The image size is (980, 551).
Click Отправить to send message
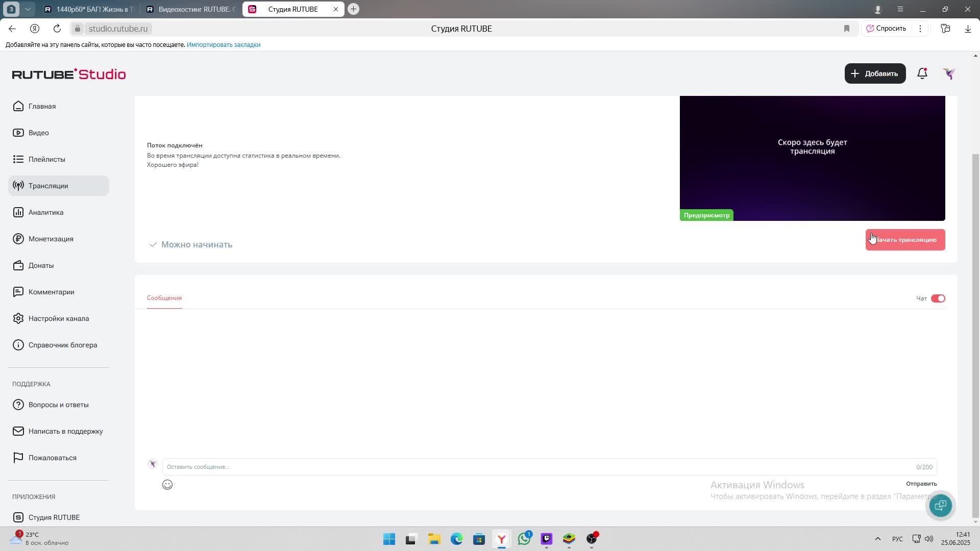(921, 484)
